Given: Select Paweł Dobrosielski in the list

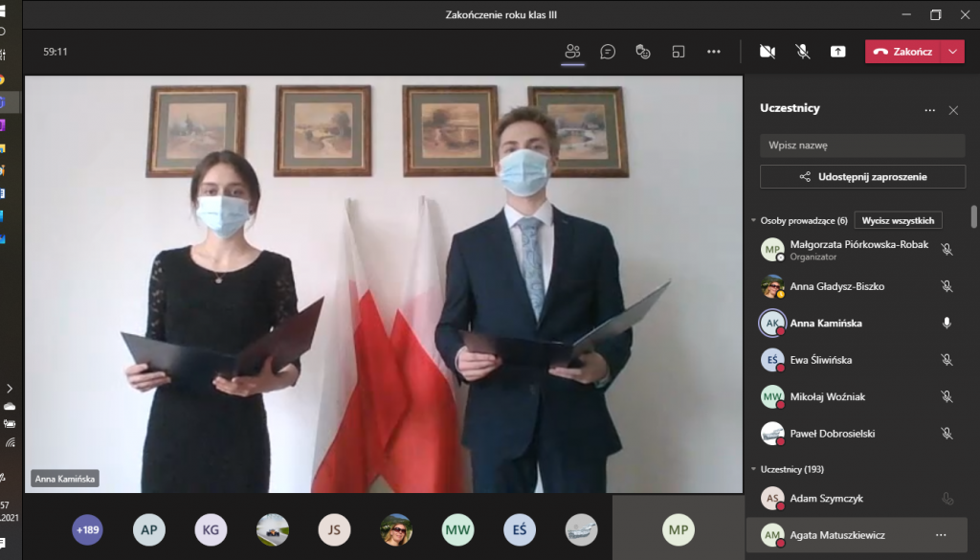Looking at the screenshot, I should point(832,434).
